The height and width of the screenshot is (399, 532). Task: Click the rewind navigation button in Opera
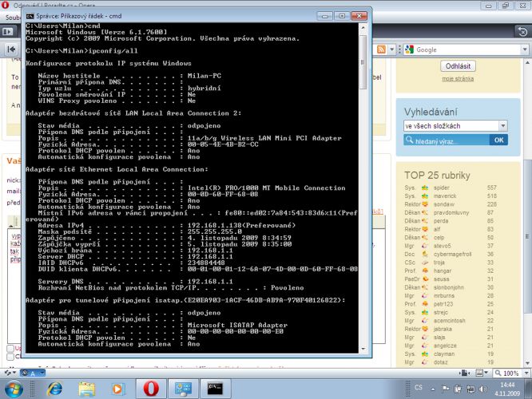[x=11, y=49]
